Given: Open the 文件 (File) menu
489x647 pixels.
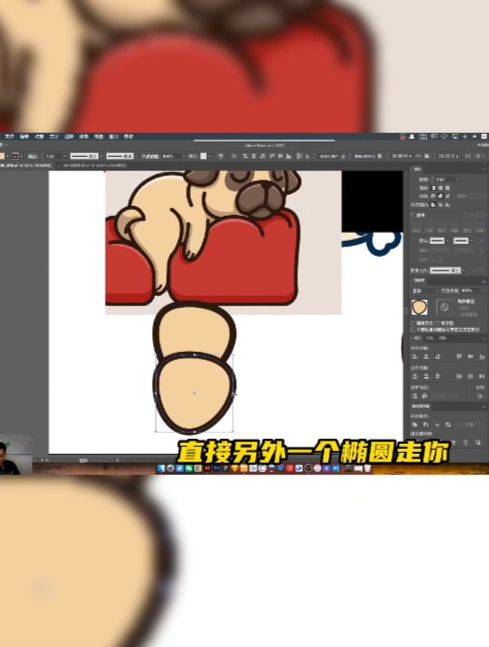Looking at the screenshot, I should click(x=9, y=137).
